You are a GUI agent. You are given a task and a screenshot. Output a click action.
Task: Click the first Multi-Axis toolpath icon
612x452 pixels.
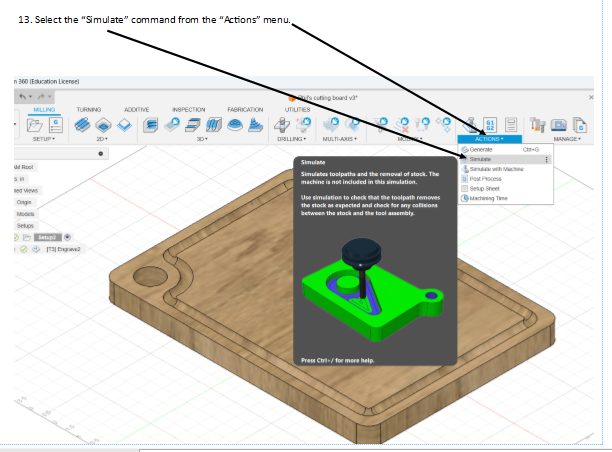pyautogui.click(x=331, y=125)
